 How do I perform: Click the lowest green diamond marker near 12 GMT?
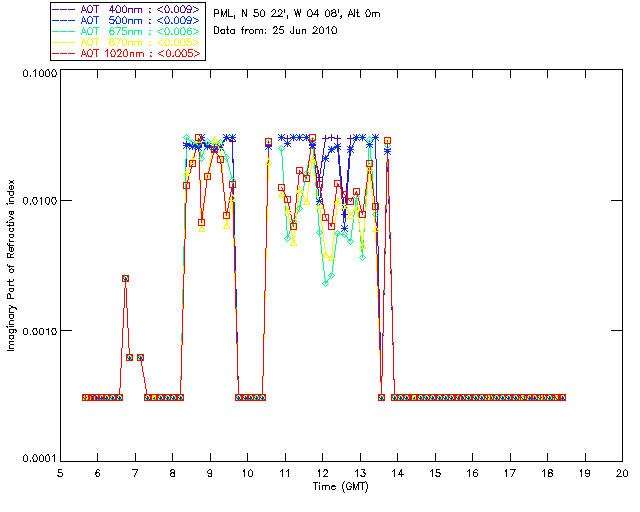coord(326,283)
